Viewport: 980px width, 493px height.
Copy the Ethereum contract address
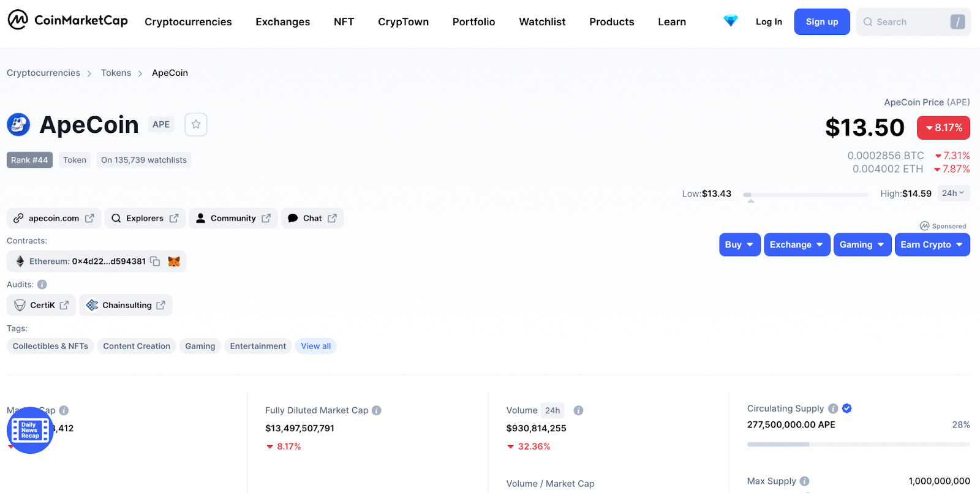pyautogui.click(x=156, y=262)
